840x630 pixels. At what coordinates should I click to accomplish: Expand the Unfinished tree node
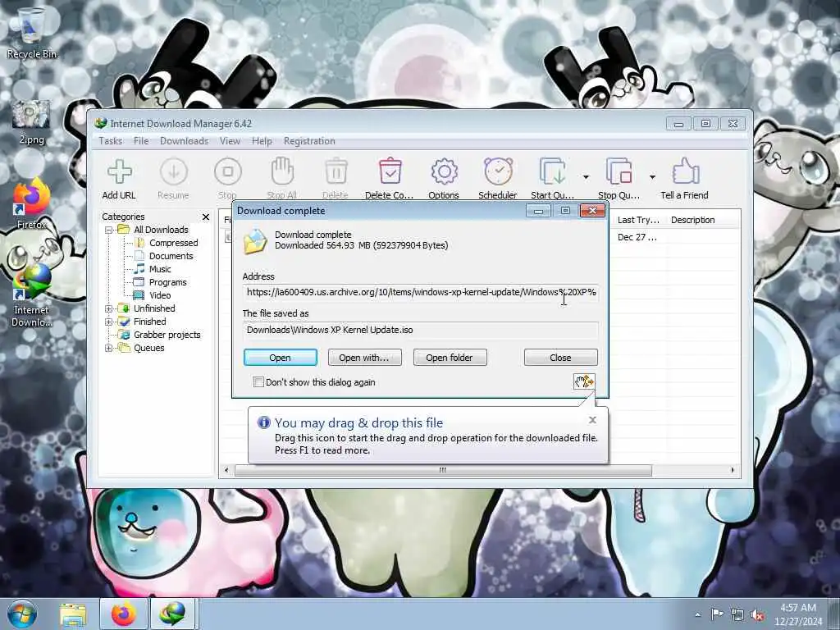(109, 308)
